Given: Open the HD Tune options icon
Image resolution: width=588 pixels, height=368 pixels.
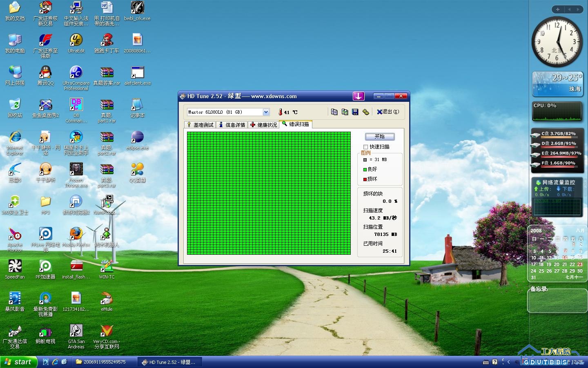Looking at the screenshot, I should coord(366,112).
